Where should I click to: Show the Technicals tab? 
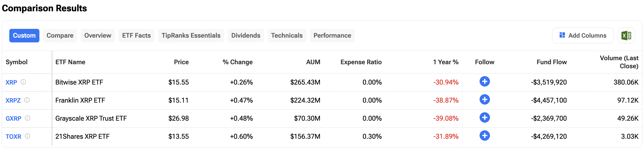tap(287, 36)
